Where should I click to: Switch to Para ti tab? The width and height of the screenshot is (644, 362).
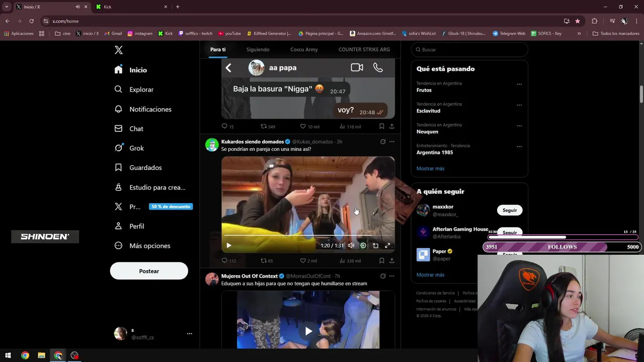pyautogui.click(x=218, y=49)
